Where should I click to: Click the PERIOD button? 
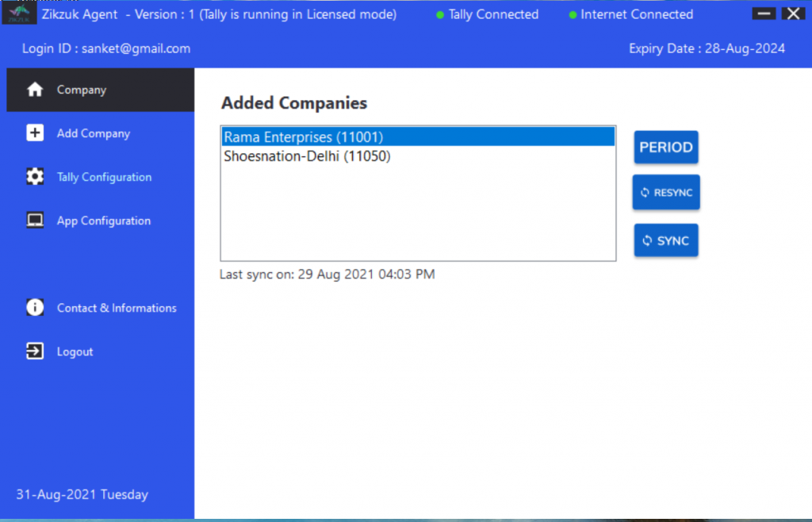point(666,147)
